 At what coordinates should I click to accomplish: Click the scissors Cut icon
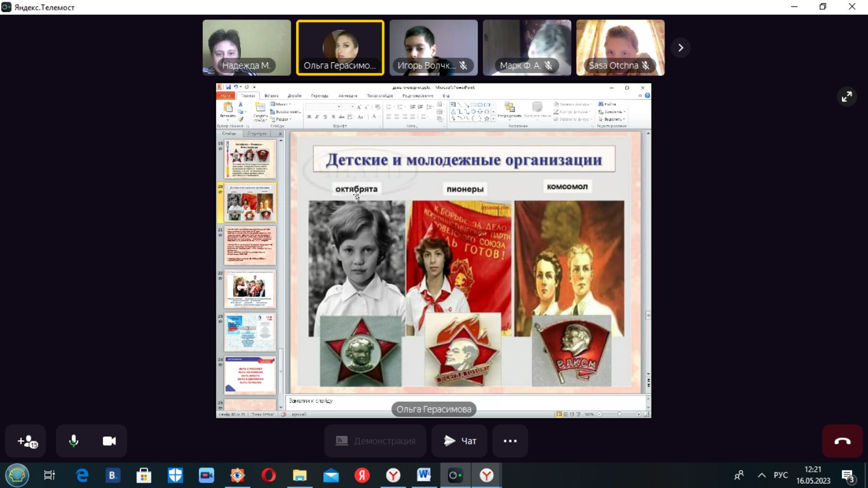[x=240, y=104]
